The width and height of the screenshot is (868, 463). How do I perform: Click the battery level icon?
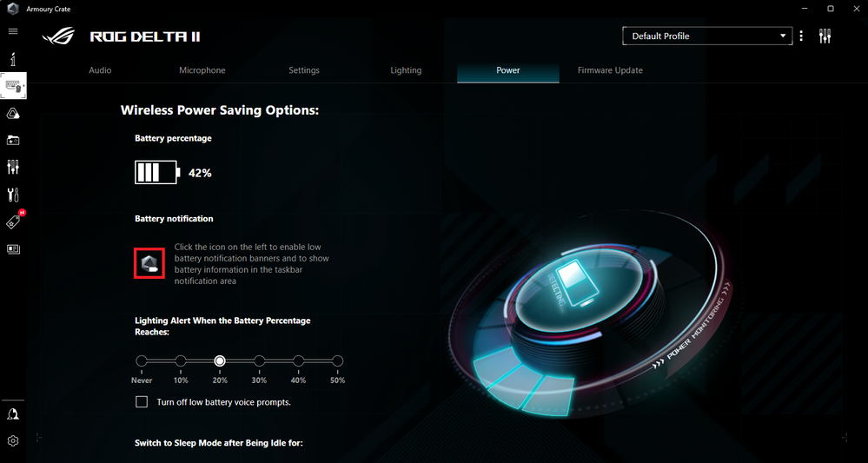tap(157, 173)
